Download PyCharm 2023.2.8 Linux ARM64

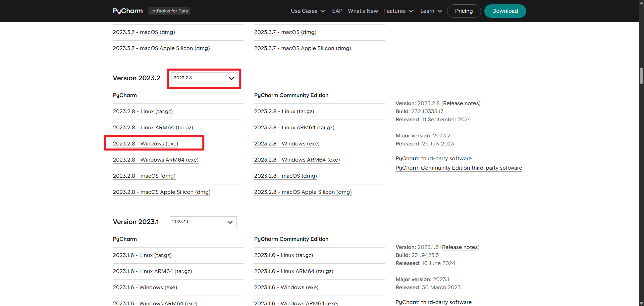point(153,128)
